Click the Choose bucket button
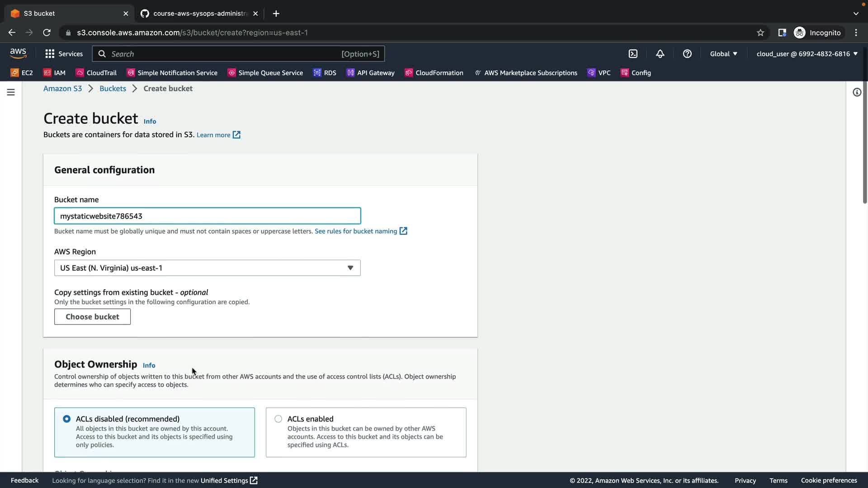 (92, 317)
